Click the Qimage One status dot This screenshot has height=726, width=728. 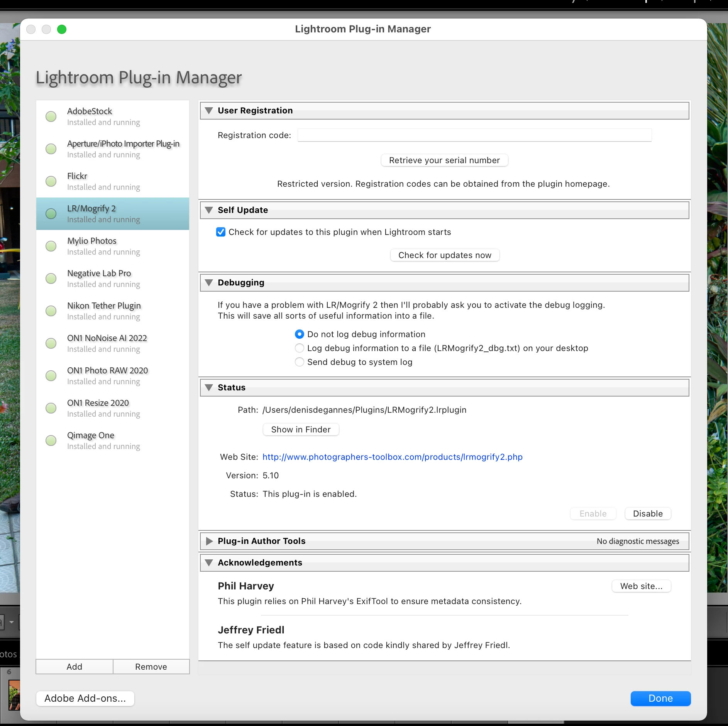tap(51, 441)
